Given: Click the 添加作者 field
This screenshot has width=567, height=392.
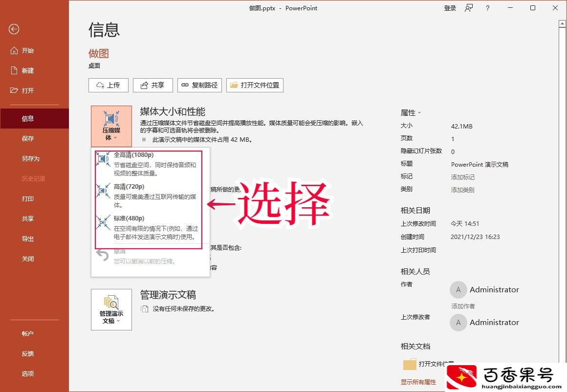Looking at the screenshot, I should tap(463, 306).
